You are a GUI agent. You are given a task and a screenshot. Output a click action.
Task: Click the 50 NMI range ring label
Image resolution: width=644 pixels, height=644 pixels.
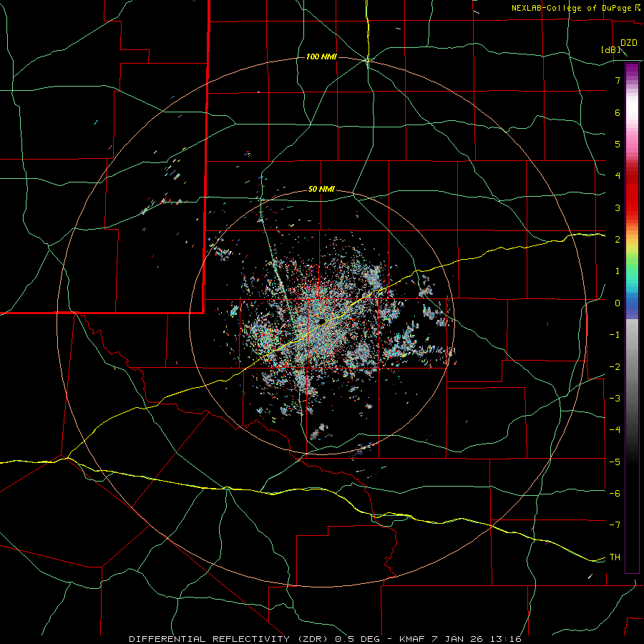tap(321, 189)
